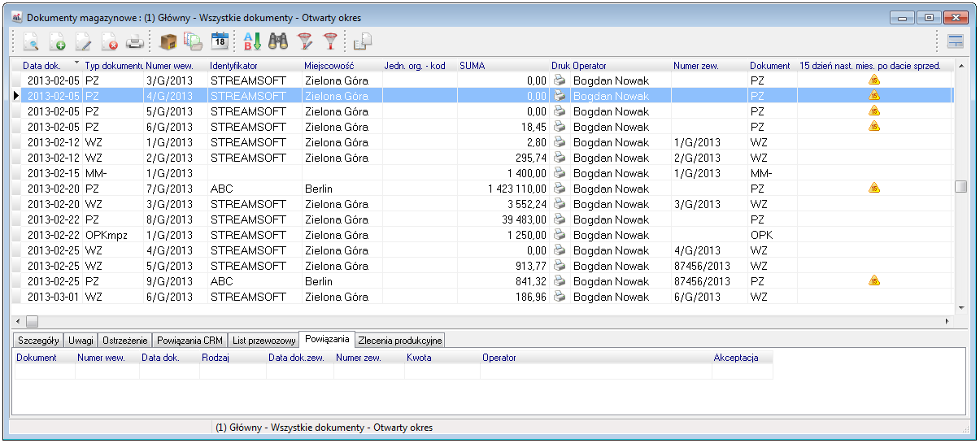
Task: Click the first Berlin cell, 7/G/2013 row
Action: pos(341,189)
